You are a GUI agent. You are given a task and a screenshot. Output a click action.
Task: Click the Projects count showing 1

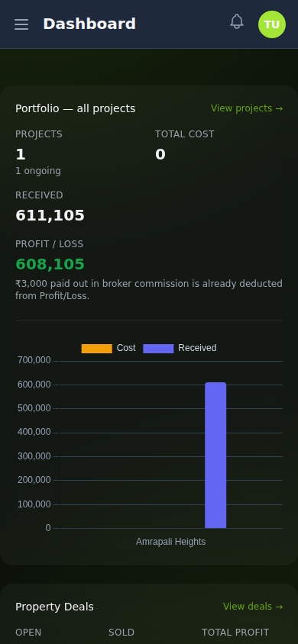21,154
